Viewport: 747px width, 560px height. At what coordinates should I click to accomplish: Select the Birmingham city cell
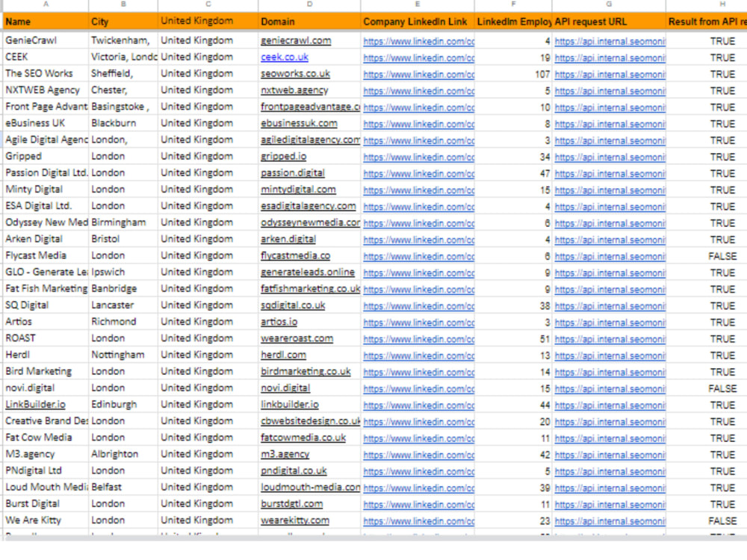(x=123, y=223)
